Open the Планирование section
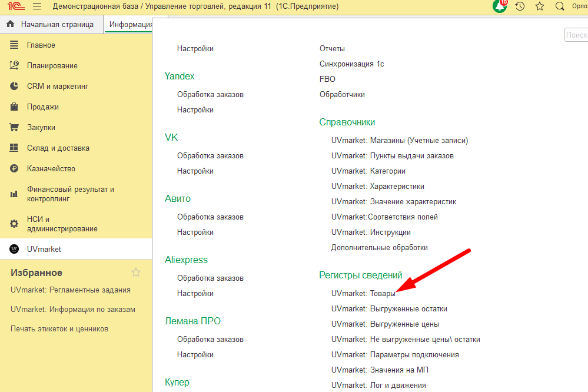 click(52, 66)
